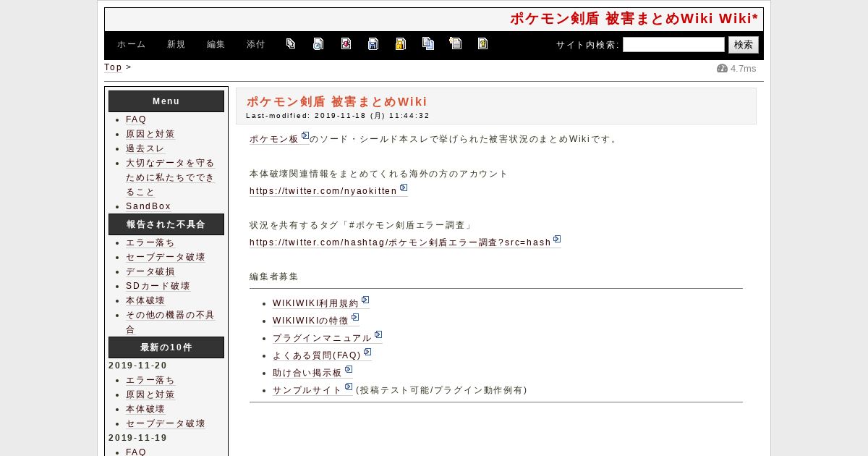The height and width of the screenshot is (456, 868).
Task: Open その他の機器の不具合 in the sidebar
Action: 170,322
